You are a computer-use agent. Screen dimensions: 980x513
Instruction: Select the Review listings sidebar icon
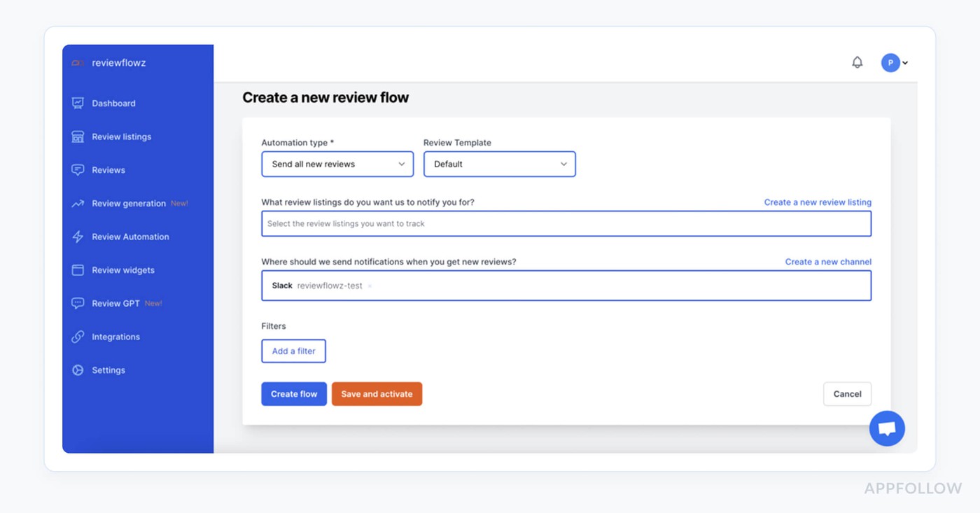78,136
